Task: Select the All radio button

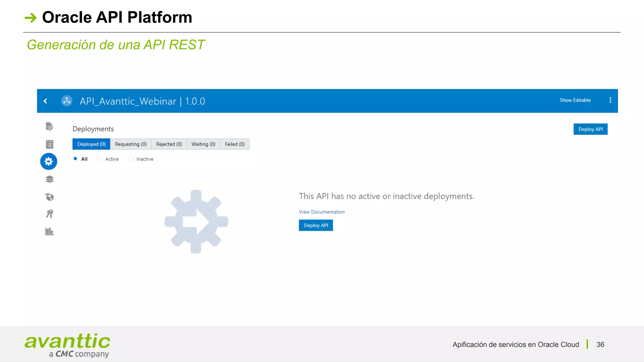Action: pyautogui.click(x=75, y=159)
